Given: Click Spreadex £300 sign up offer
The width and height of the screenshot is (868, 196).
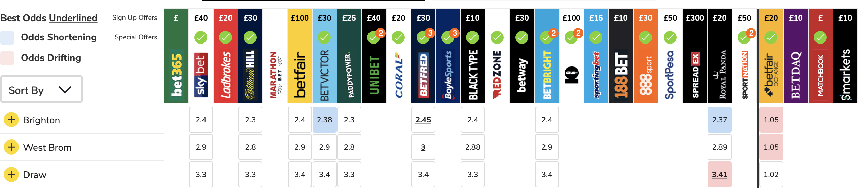Looking at the screenshot, I should tap(695, 18).
